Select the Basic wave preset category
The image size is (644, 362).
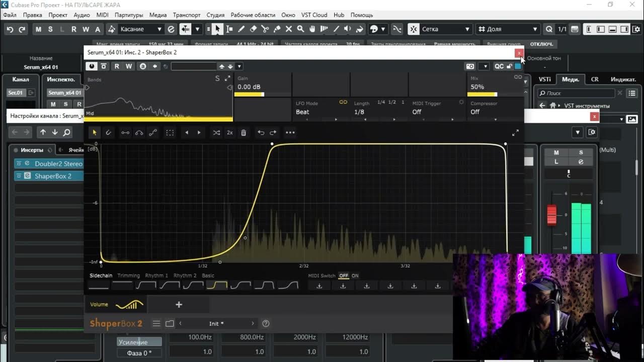[x=208, y=276]
